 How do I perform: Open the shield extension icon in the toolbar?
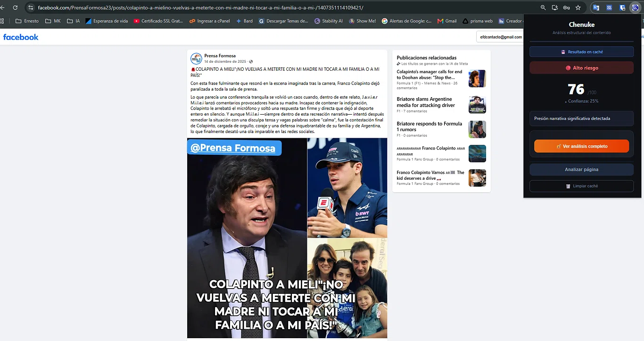pyautogui.click(x=622, y=8)
